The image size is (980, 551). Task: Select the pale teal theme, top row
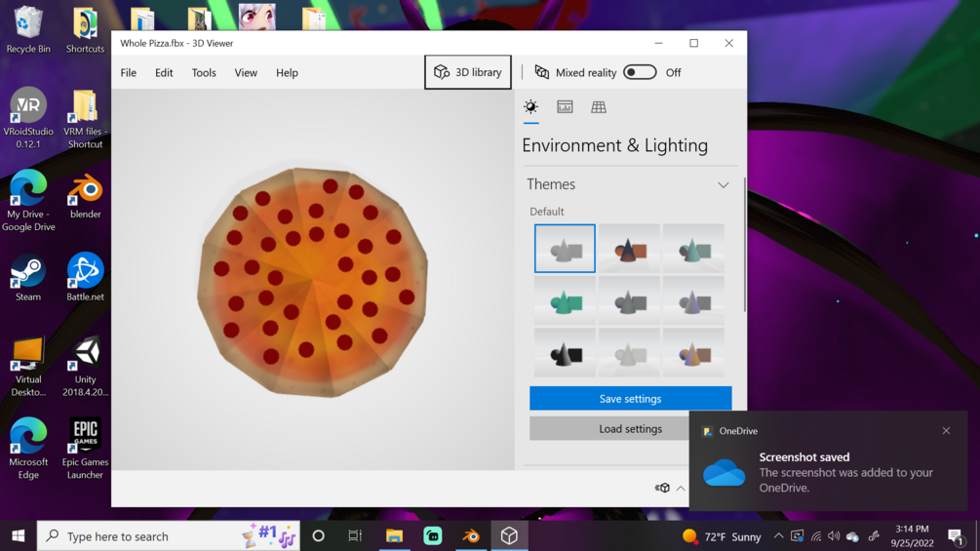(693, 249)
